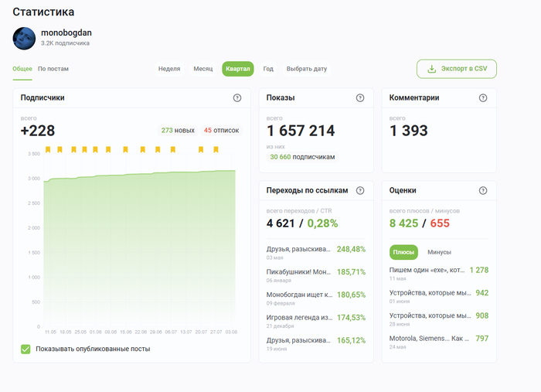
Task: Open post Пишем один «exe», кот...
Action: click(x=428, y=270)
